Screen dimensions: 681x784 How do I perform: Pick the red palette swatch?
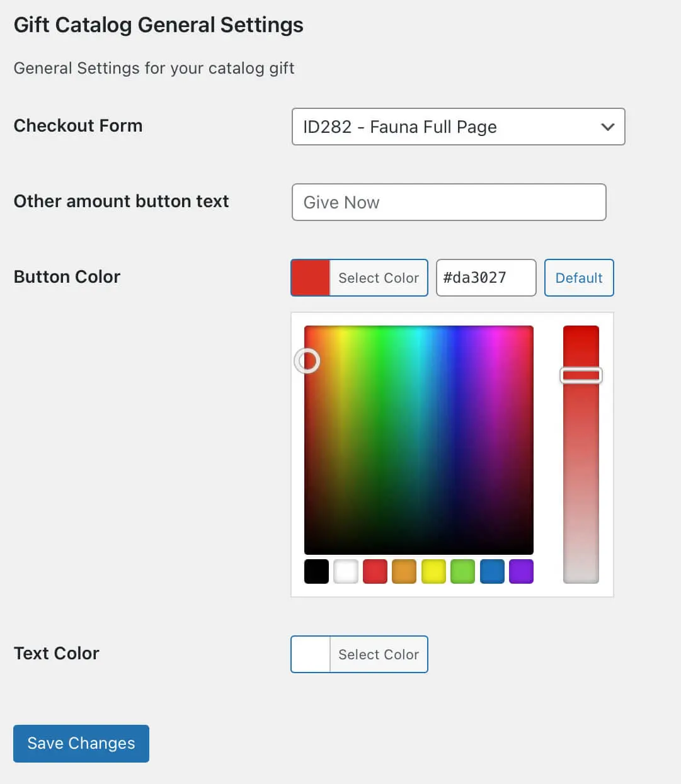[375, 572]
